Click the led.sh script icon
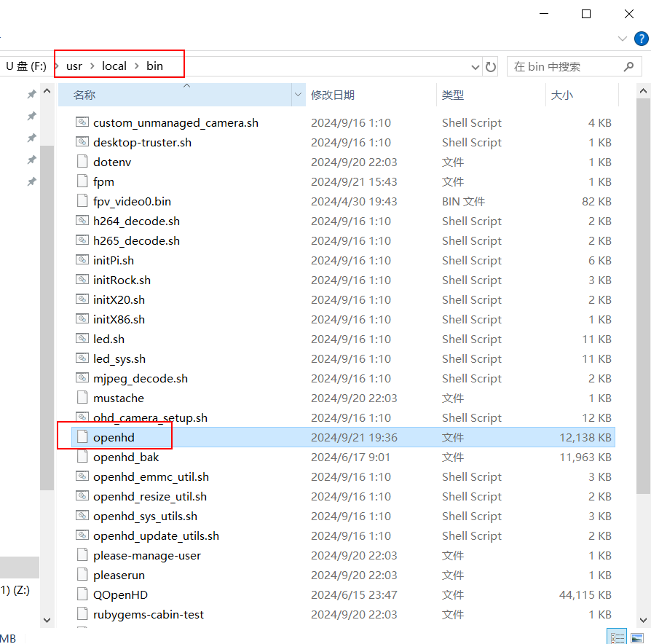651x644 pixels. click(82, 338)
